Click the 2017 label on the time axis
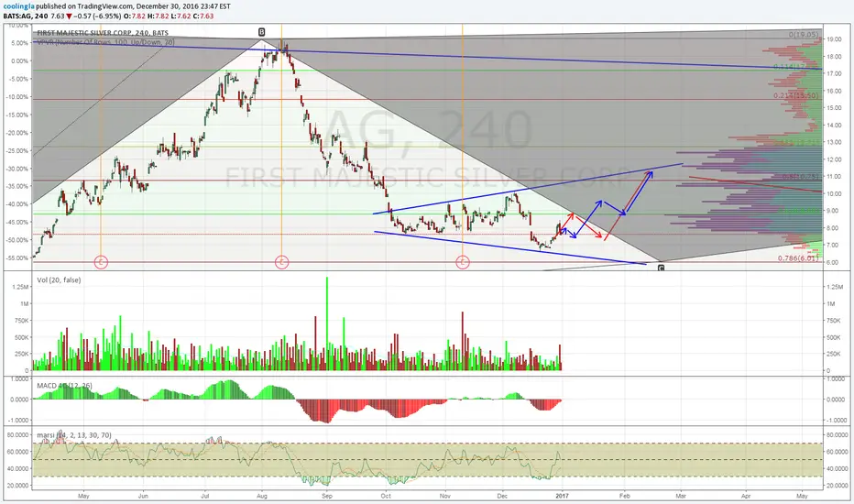Image resolution: width=854 pixels, height=504 pixels. (562, 496)
